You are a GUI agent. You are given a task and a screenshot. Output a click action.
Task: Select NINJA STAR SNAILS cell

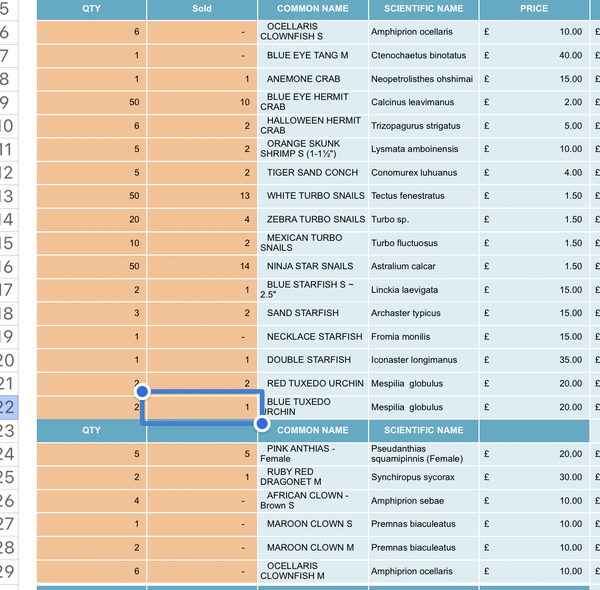click(x=313, y=266)
